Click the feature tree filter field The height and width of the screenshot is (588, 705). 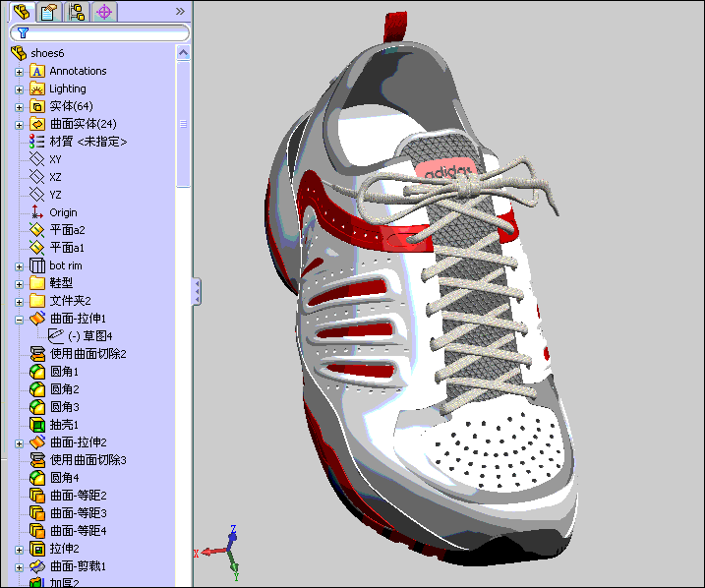coord(99,32)
